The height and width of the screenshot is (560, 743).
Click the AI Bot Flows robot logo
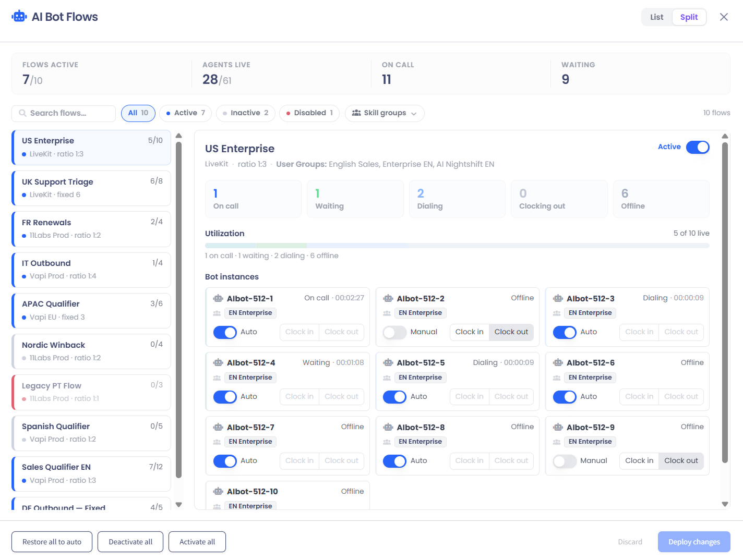click(19, 17)
